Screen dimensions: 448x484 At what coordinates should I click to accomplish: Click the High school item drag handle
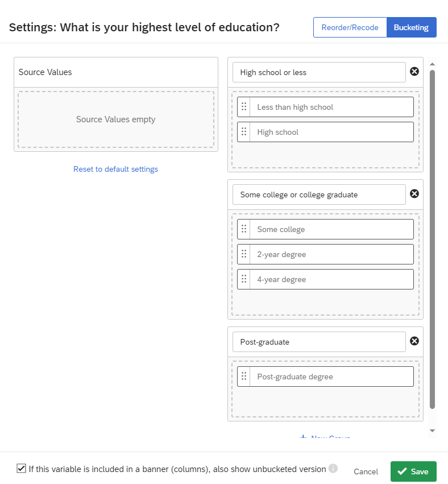pyautogui.click(x=244, y=132)
